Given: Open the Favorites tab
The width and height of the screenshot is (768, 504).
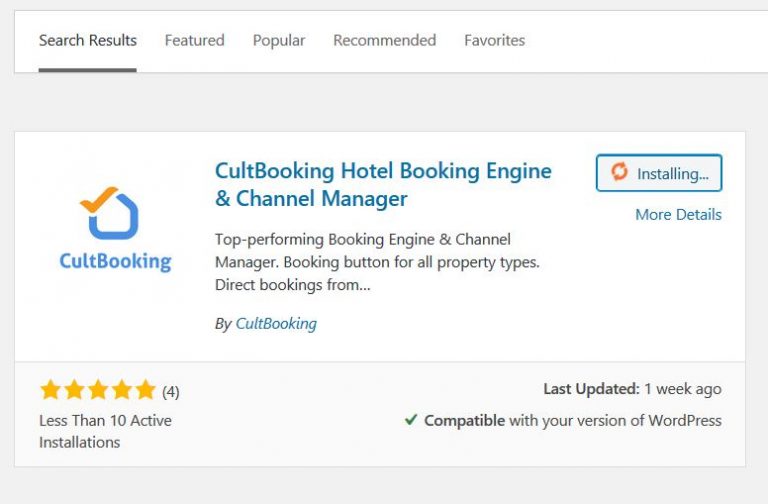Looking at the screenshot, I should coord(494,41).
